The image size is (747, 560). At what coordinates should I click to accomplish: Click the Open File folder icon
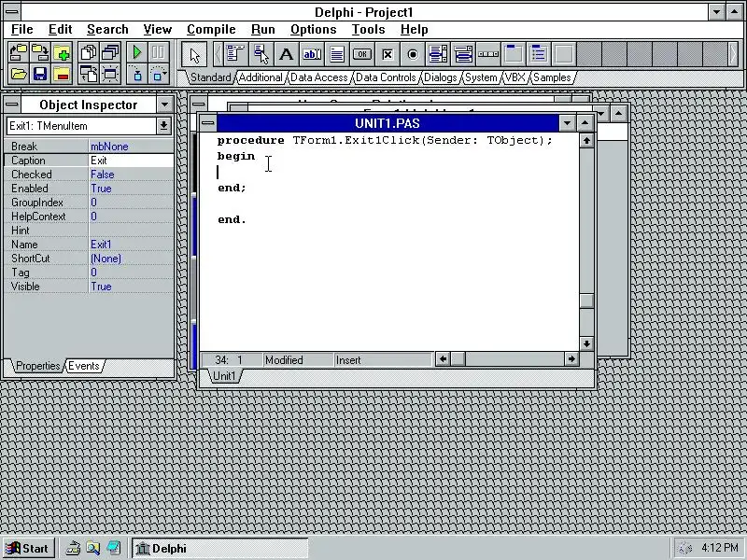pos(18,75)
